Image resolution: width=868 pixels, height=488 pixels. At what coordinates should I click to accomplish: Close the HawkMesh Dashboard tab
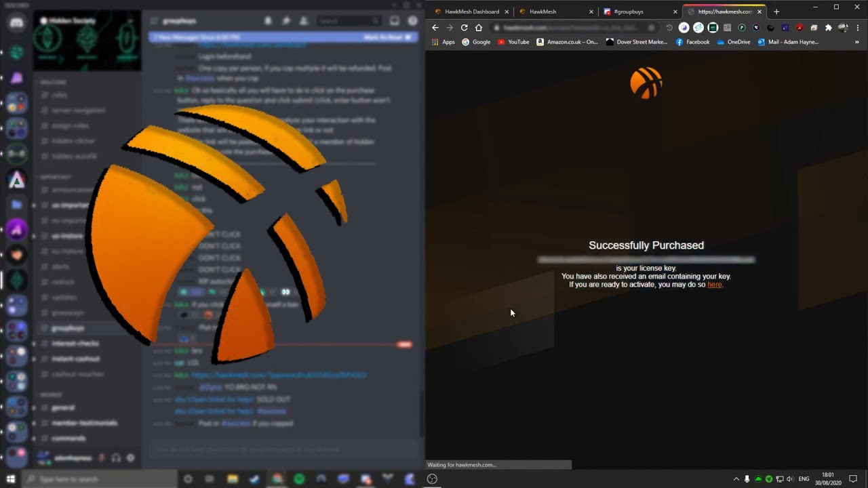tap(507, 12)
